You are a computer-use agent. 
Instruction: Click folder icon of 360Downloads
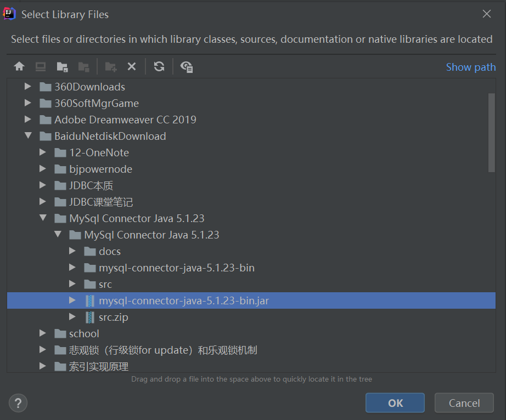coord(45,87)
